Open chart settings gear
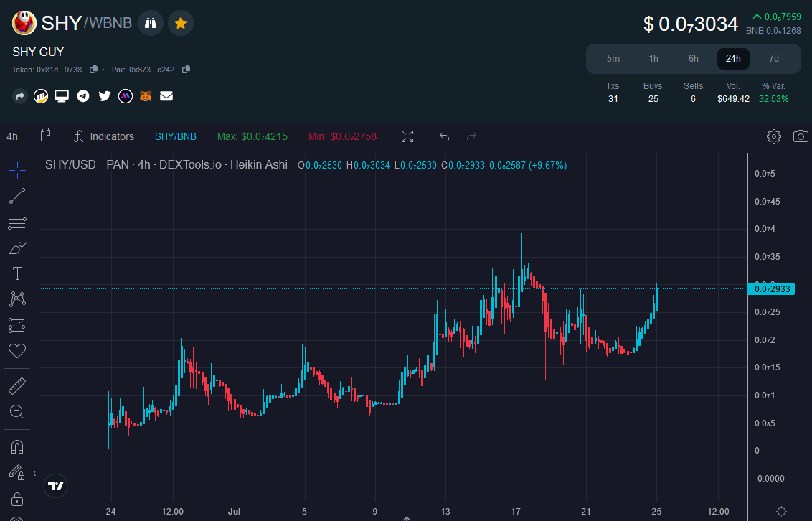Image resolution: width=812 pixels, height=521 pixels. (774, 136)
